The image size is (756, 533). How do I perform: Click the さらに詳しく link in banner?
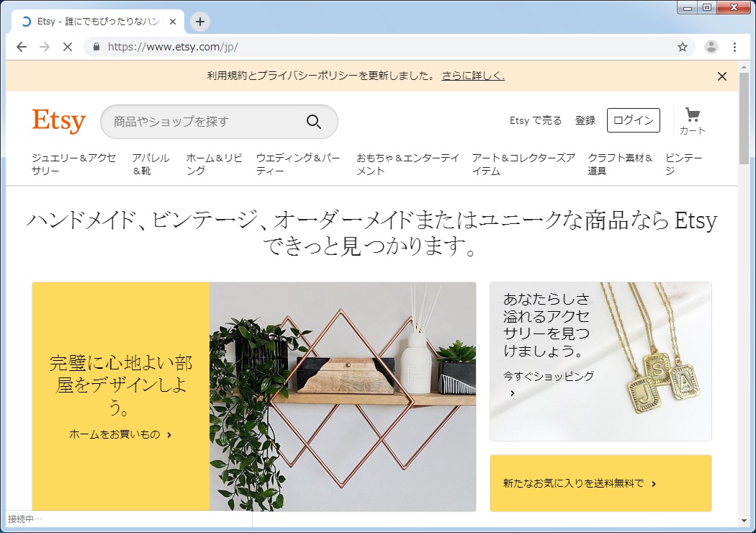click(473, 76)
